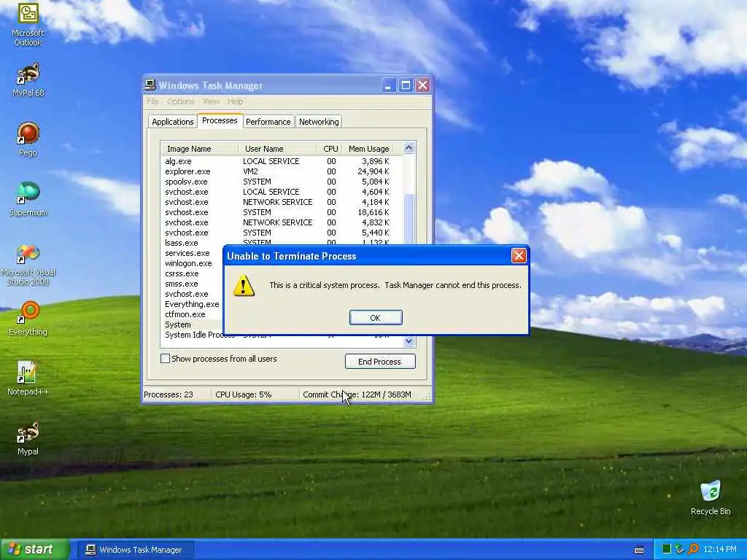Select the explorer.exe process row

pos(282,171)
